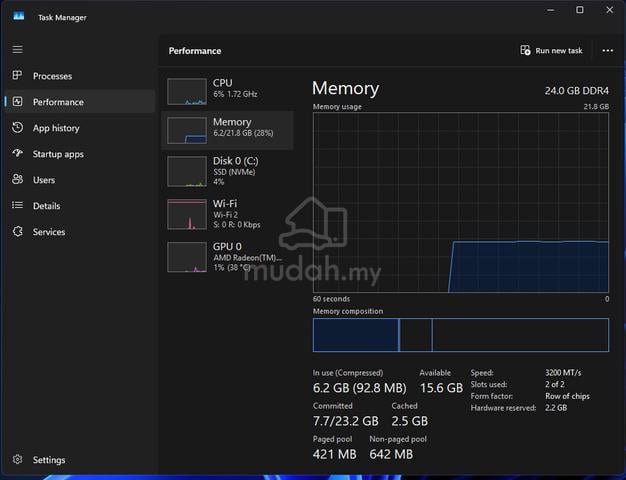Click the Task Manager app icon
Screen dimensions: 626x480
[18, 16]
